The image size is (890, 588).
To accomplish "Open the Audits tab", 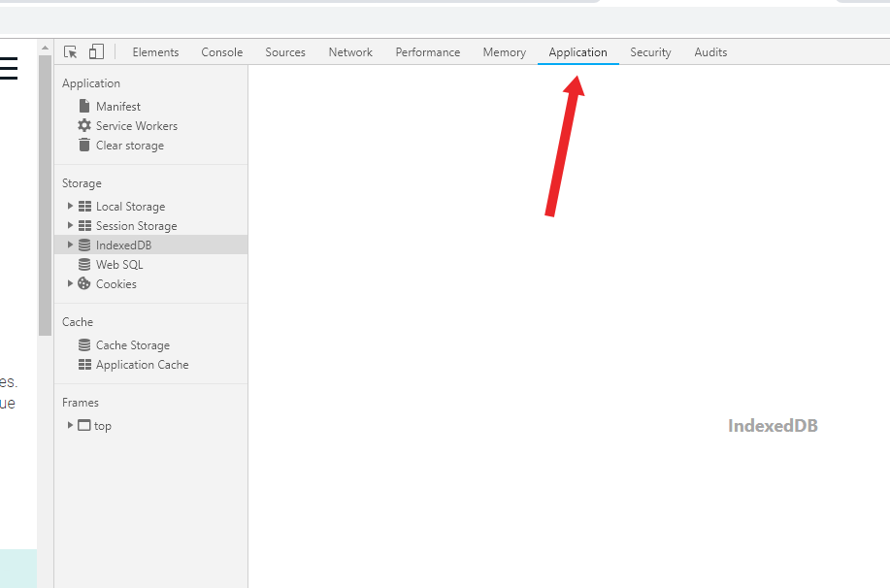I will click(x=710, y=52).
